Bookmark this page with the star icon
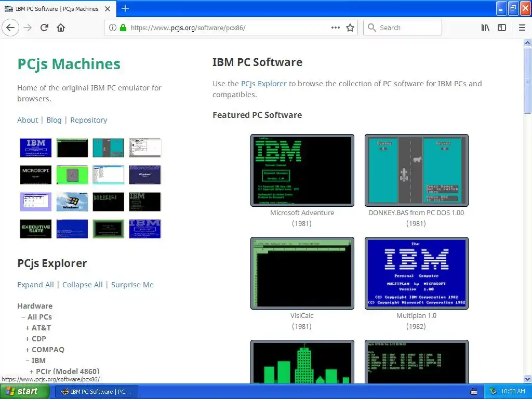The height and width of the screenshot is (399, 532). pyautogui.click(x=350, y=28)
